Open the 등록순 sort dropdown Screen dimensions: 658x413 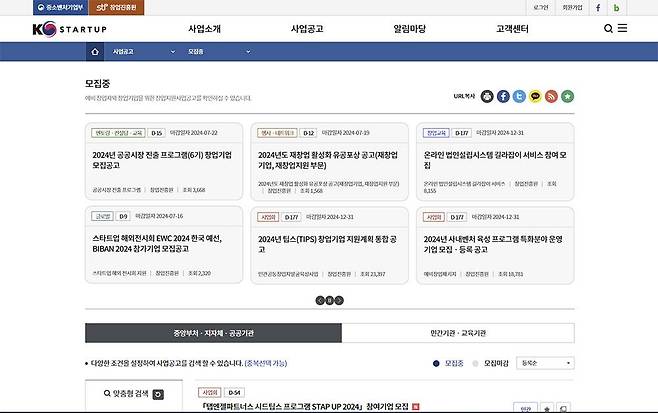click(x=545, y=363)
